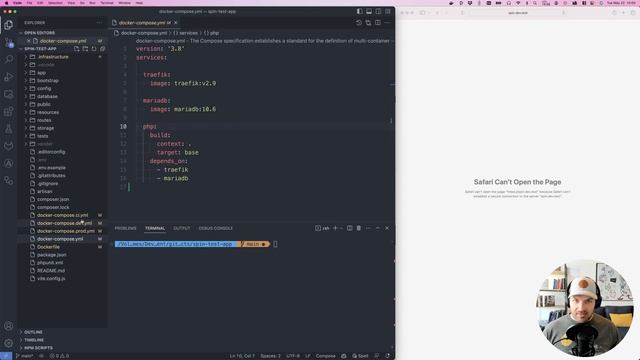Toggle the secondary sidebar layout icon
The height and width of the screenshot is (360, 640).
click(x=378, y=11)
